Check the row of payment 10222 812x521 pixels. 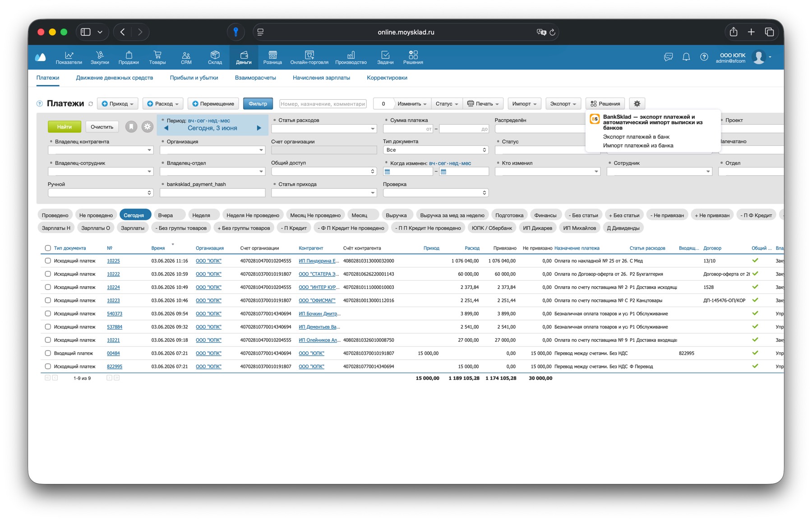[48, 274]
